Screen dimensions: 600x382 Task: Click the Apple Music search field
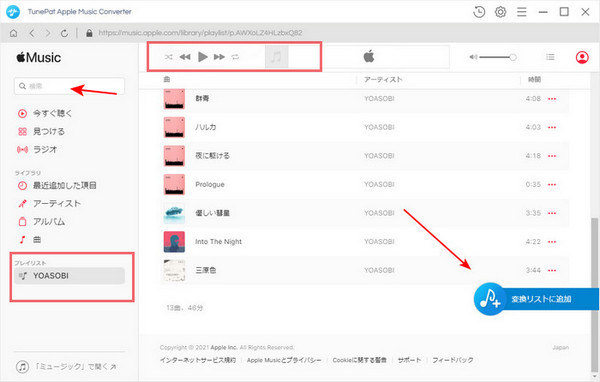69,86
